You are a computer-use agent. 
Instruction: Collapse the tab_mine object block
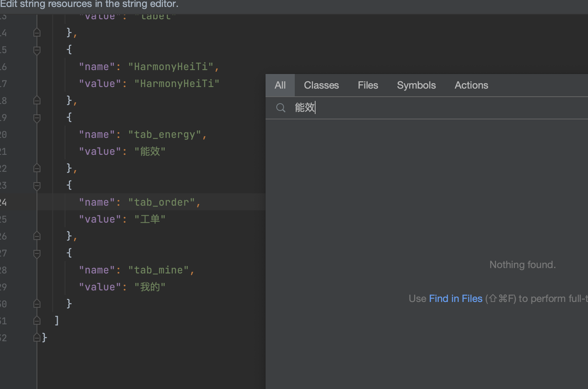(37, 253)
